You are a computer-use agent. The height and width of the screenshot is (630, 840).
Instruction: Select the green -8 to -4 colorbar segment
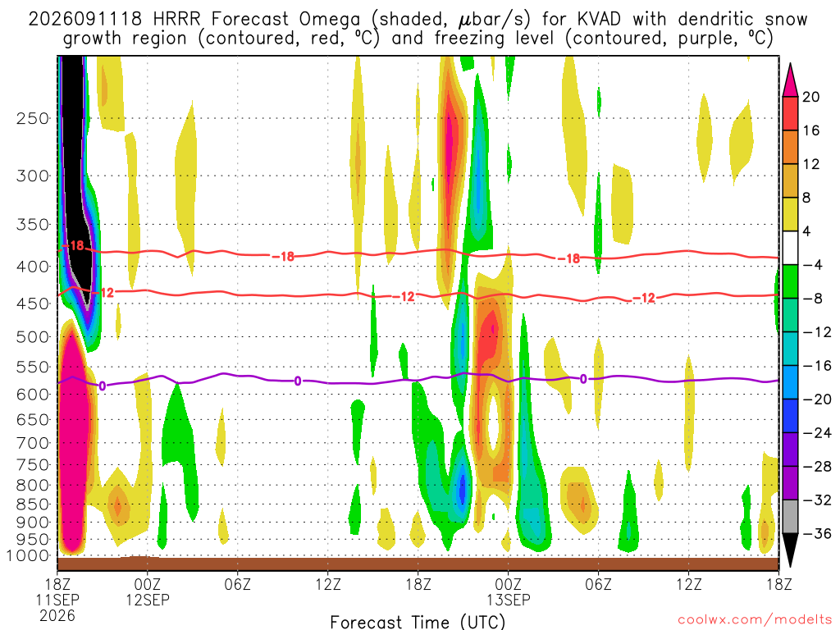(790, 282)
